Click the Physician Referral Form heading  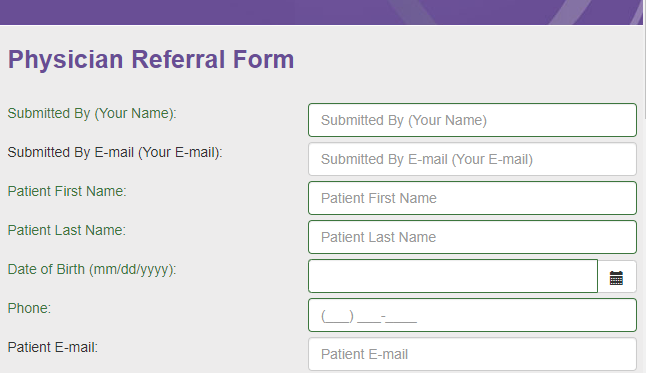151,59
